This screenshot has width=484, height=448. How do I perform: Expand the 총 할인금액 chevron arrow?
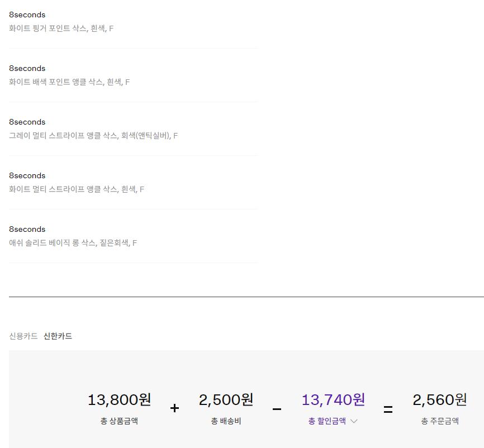[354, 422]
